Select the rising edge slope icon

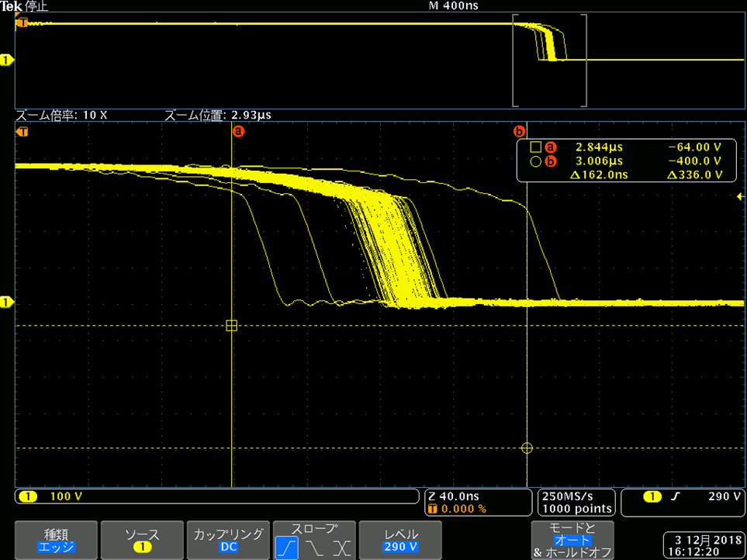point(286,547)
